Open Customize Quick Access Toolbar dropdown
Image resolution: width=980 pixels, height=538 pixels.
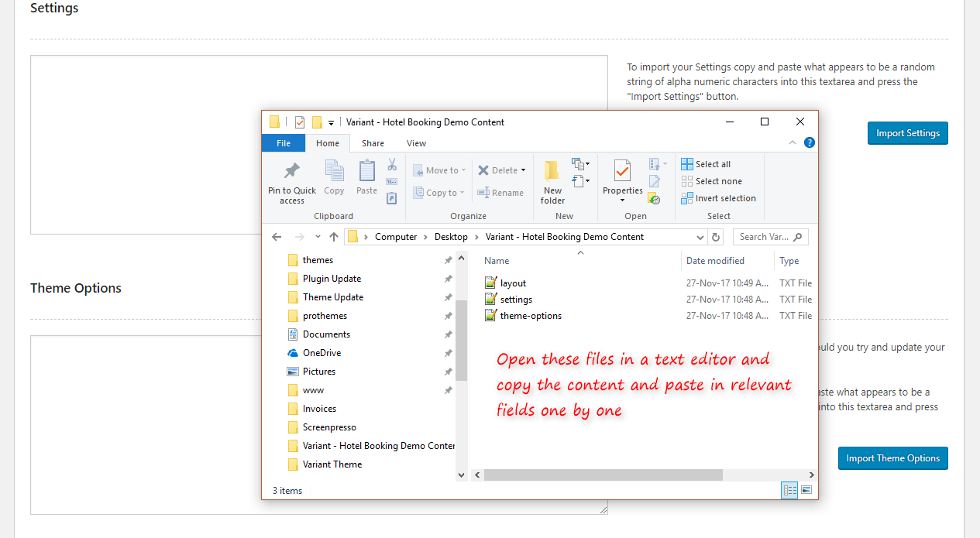coord(331,123)
